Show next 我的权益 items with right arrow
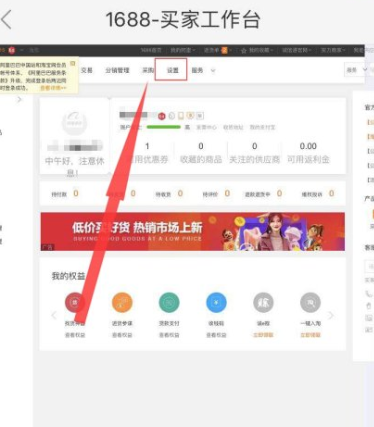374x427 pixels. 330,315
